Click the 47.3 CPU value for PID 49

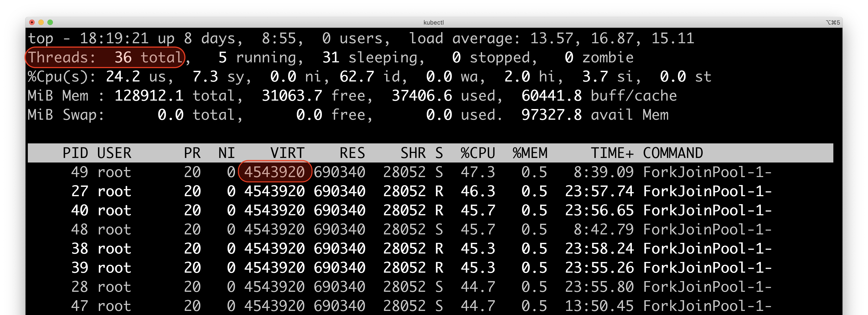pos(478,172)
